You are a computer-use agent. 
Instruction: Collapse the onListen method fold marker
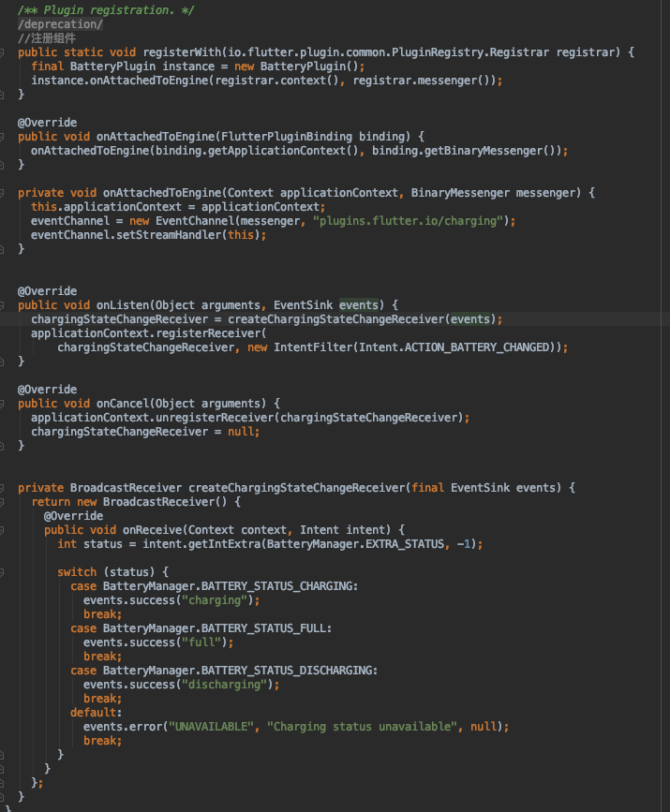[x=4, y=304]
